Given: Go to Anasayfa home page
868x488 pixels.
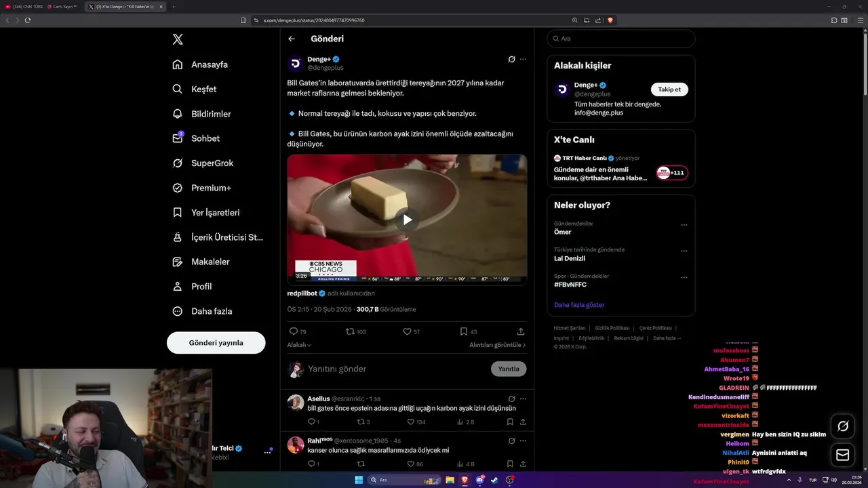Looking at the screenshot, I should click(200, 64).
